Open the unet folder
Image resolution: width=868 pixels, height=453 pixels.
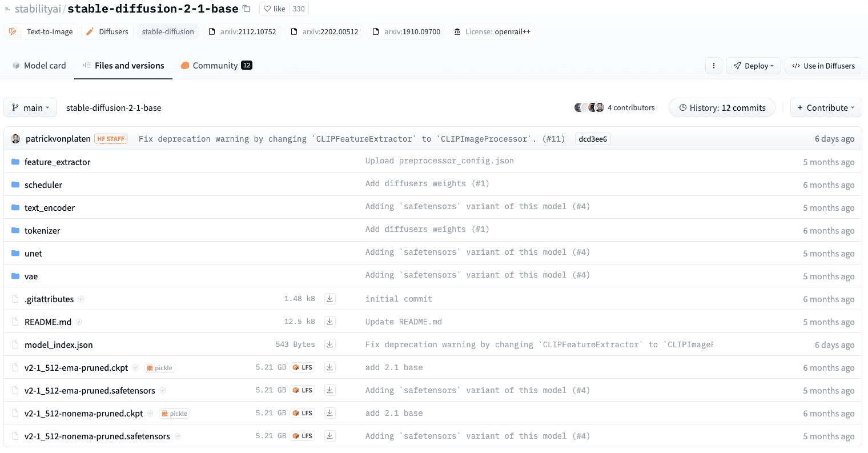click(x=33, y=254)
